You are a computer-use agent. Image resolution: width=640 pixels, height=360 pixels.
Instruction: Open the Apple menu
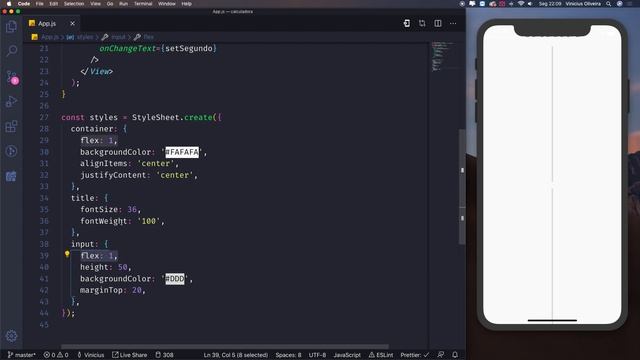coord(9,4)
